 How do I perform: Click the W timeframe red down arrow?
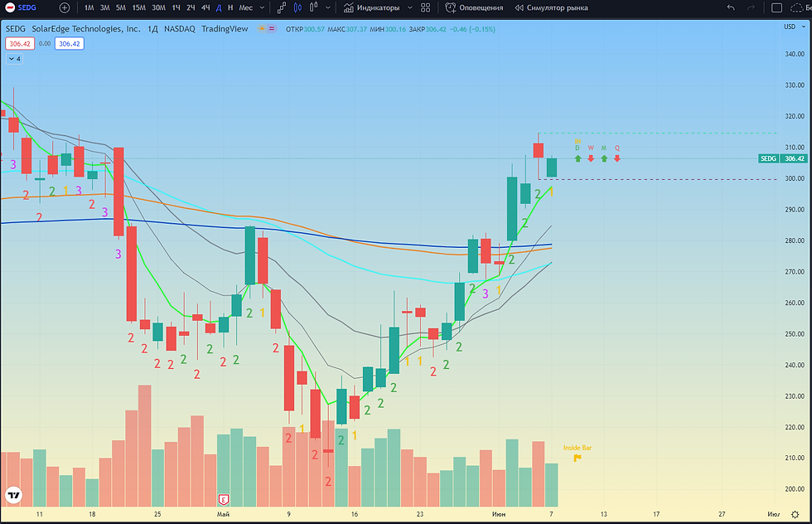point(591,158)
